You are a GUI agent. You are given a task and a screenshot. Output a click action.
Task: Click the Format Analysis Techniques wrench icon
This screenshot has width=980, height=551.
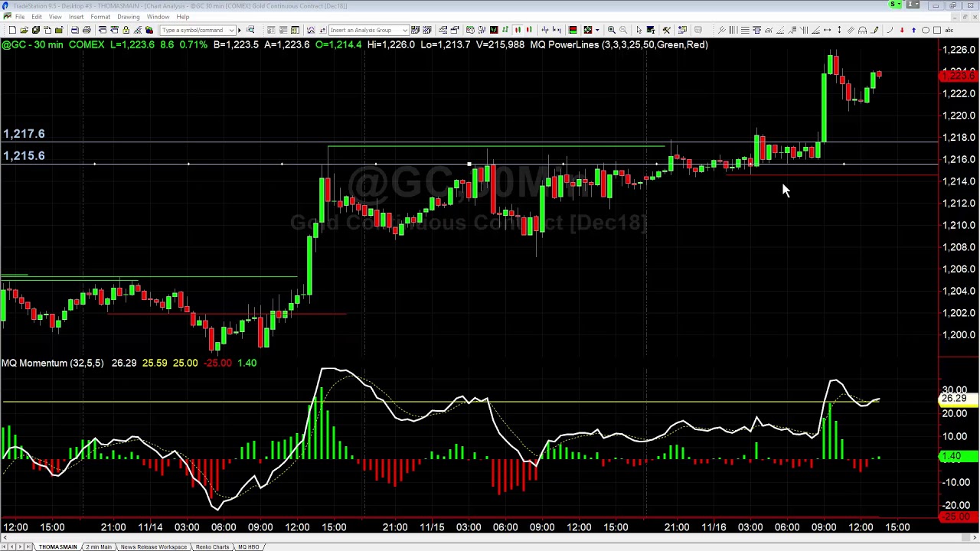(x=665, y=30)
